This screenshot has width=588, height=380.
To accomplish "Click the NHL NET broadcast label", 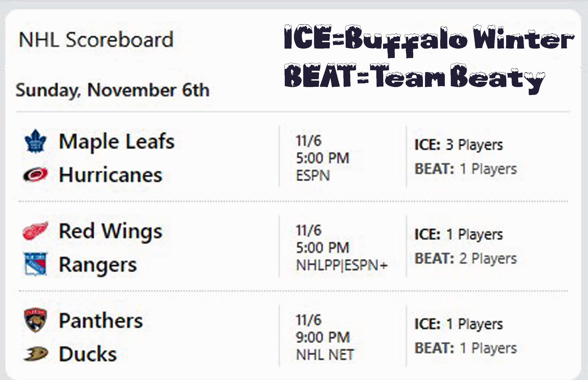I will [x=325, y=355].
